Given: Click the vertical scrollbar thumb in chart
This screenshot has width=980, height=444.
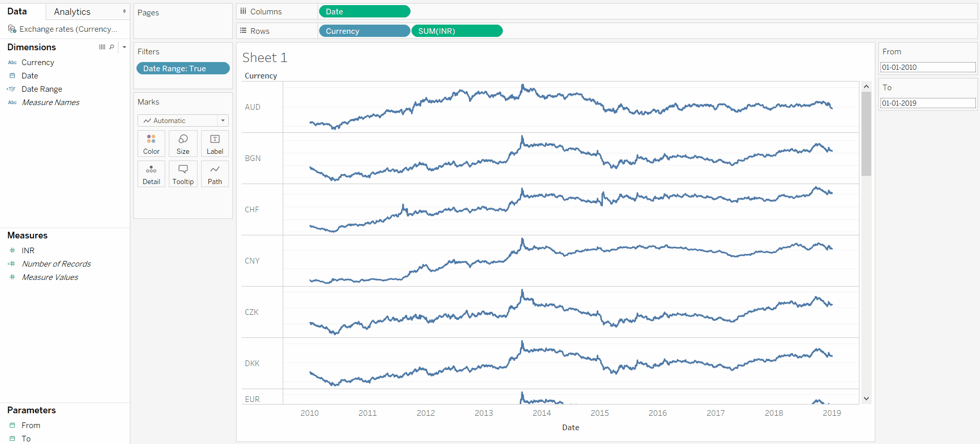Looking at the screenshot, I should pos(866,134).
